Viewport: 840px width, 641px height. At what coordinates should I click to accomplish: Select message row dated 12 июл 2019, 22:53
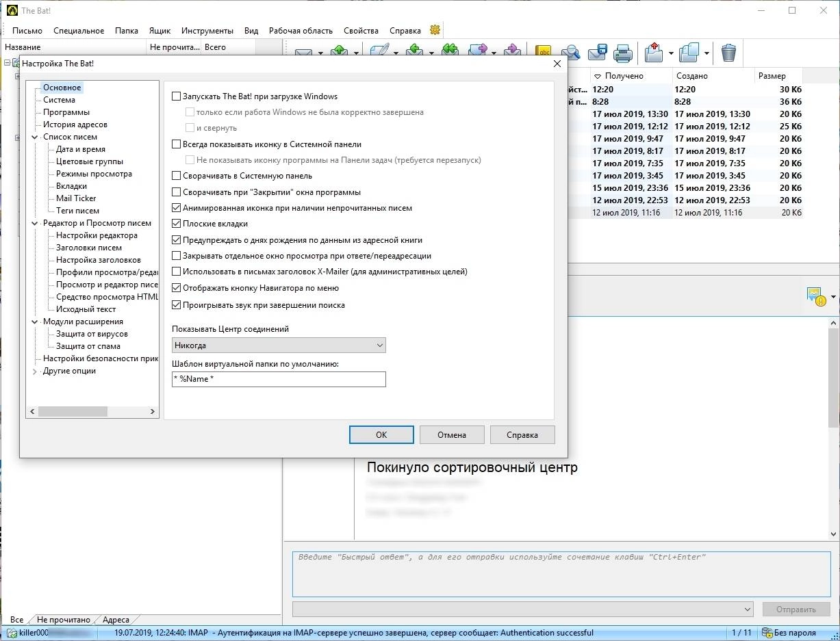(685, 200)
